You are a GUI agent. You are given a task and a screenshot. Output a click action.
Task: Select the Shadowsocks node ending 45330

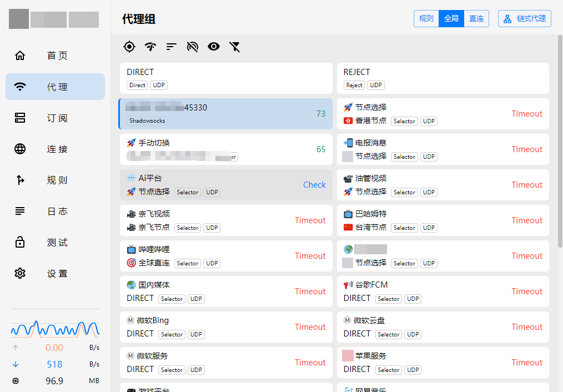click(x=226, y=114)
